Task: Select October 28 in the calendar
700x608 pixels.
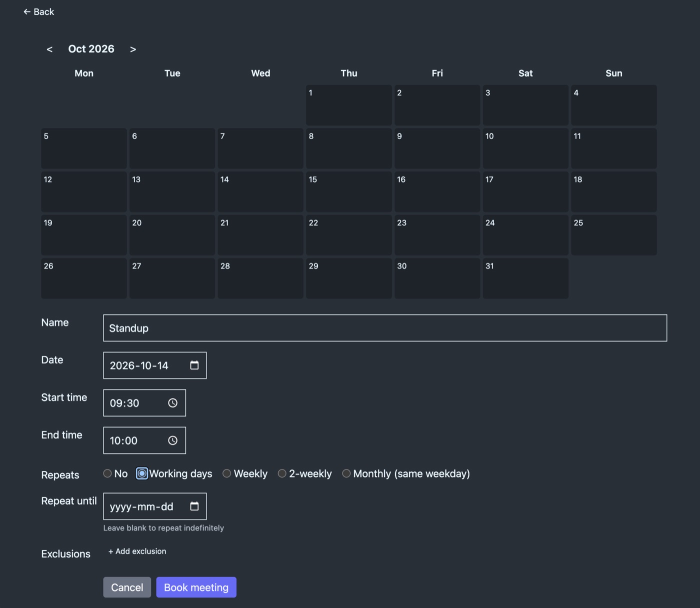Action: pyautogui.click(x=260, y=278)
